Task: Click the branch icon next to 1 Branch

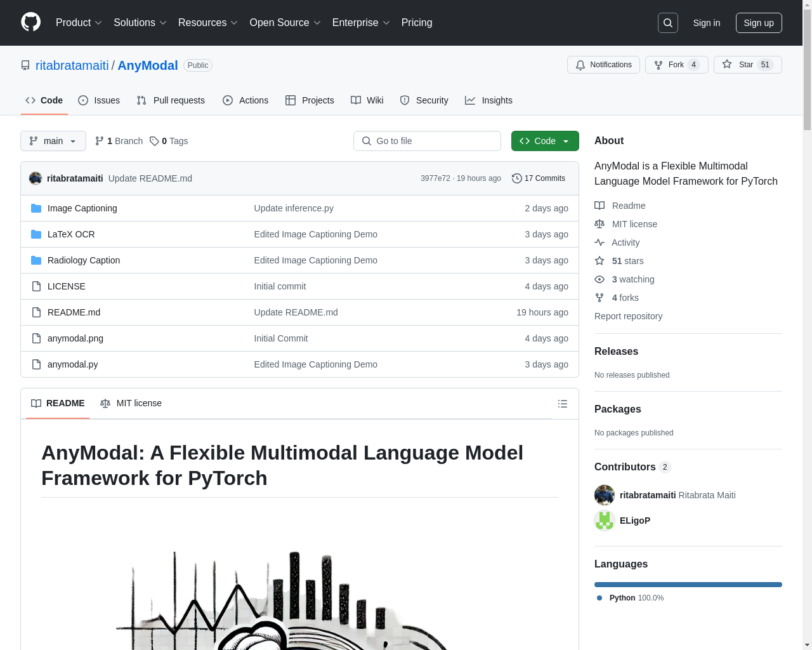Action: [x=100, y=141]
